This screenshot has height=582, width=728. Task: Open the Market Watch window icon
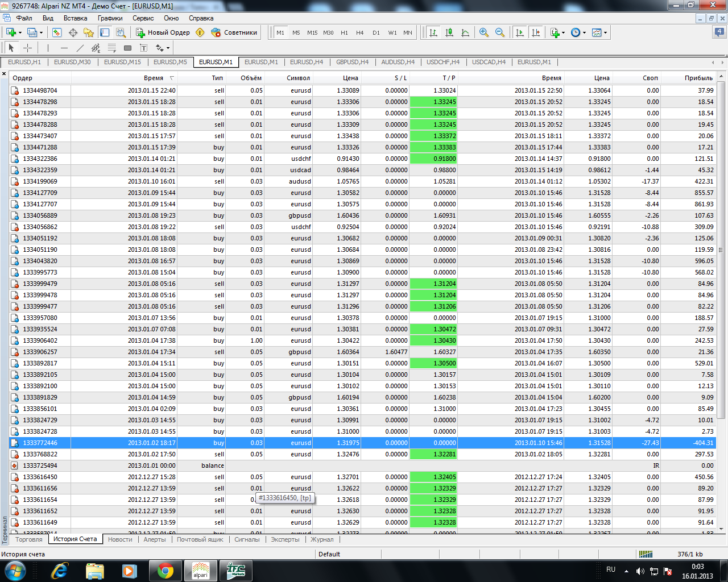point(57,32)
